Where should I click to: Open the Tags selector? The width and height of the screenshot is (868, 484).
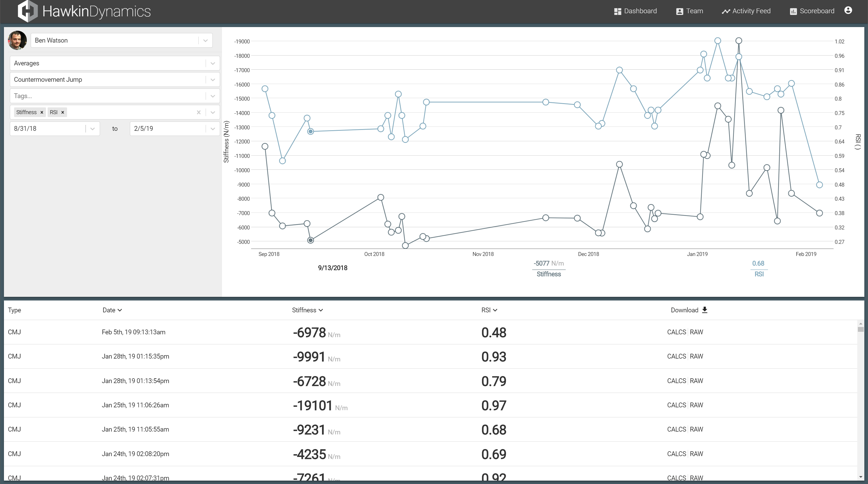(x=212, y=96)
